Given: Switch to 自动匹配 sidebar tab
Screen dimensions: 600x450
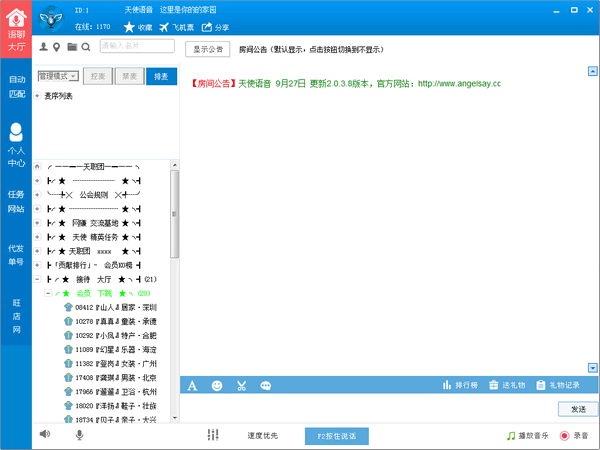Looking at the screenshot, I should point(16,86).
